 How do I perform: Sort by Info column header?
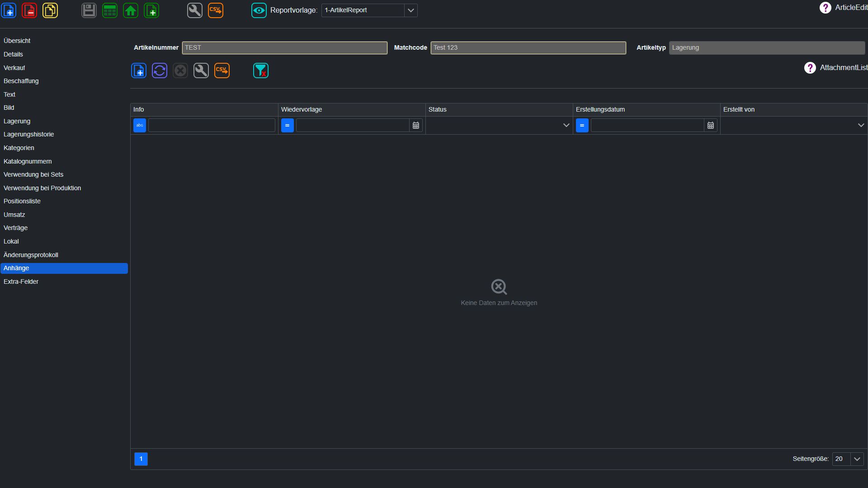point(204,110)
